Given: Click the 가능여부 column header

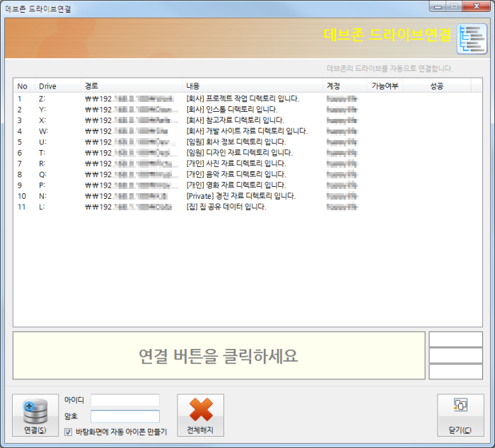Looking at the screenshot, I should tap(385, 86).
